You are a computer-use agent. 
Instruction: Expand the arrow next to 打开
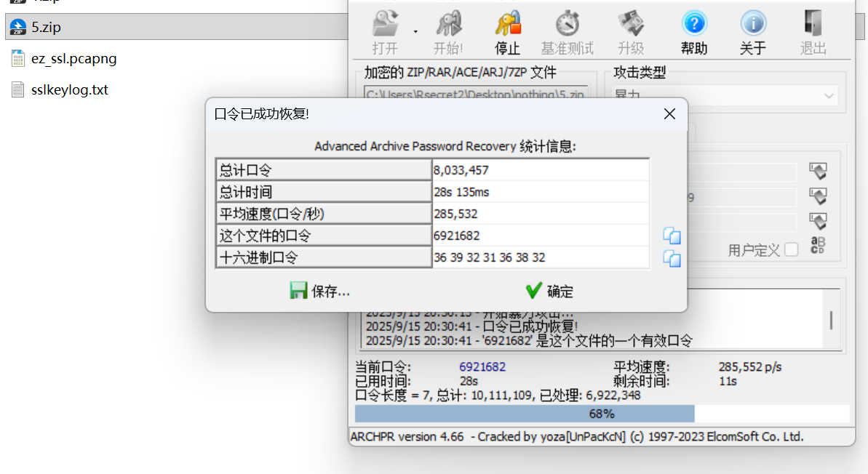[x=415, y=32]
